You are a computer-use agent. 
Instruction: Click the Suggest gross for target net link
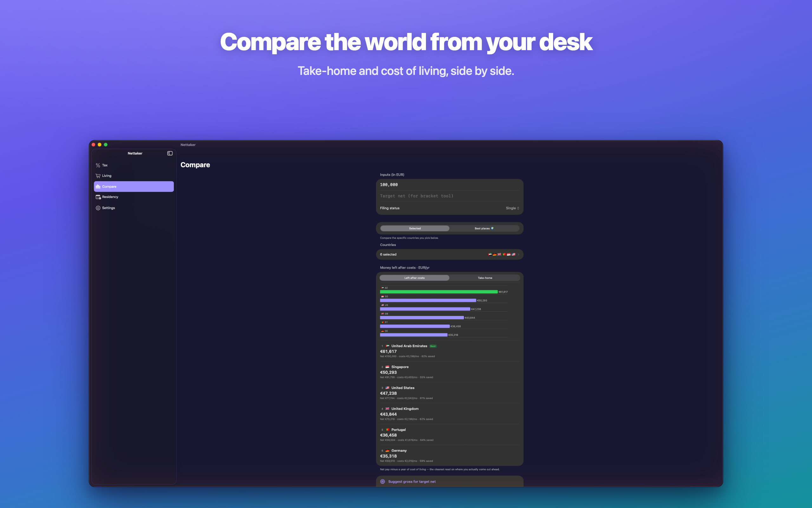pos(412,481)
